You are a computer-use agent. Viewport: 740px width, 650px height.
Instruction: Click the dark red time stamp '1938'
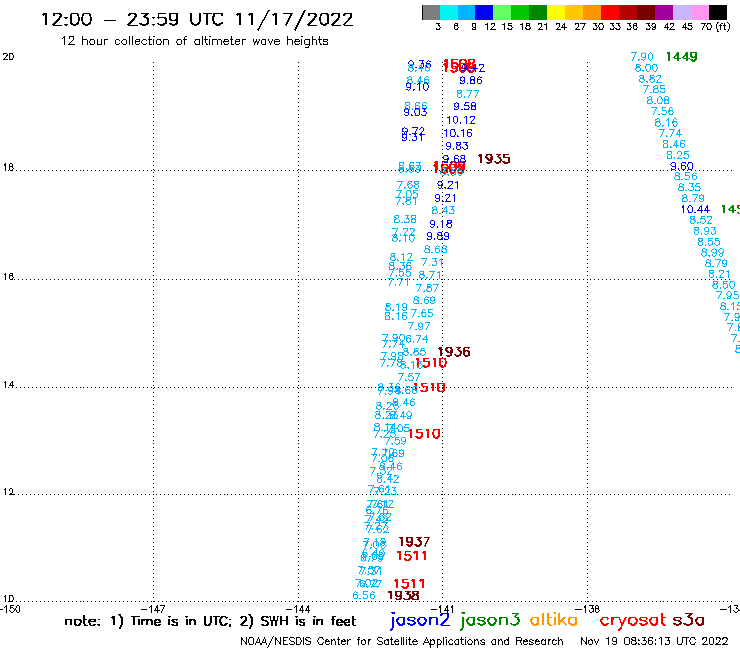(403, 596)
